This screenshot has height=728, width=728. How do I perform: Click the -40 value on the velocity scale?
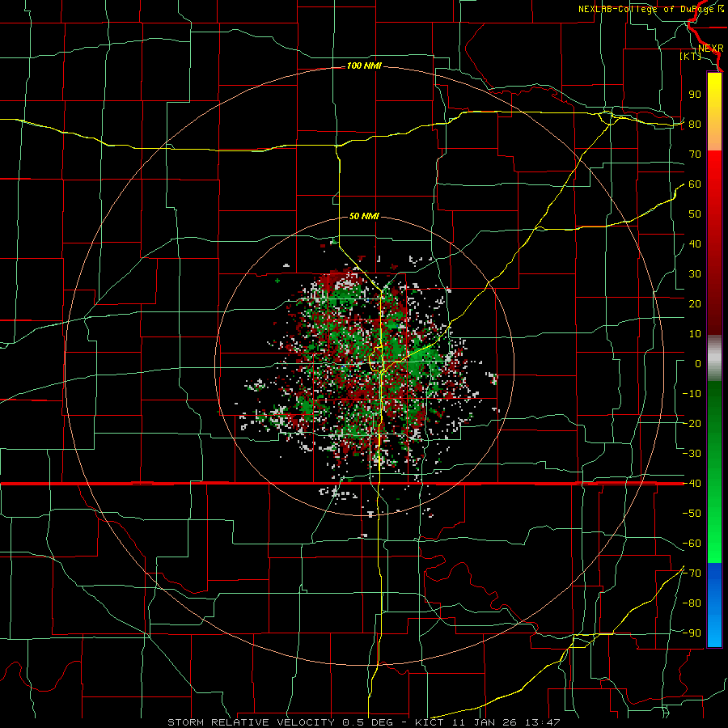click(x=692, y=484)
